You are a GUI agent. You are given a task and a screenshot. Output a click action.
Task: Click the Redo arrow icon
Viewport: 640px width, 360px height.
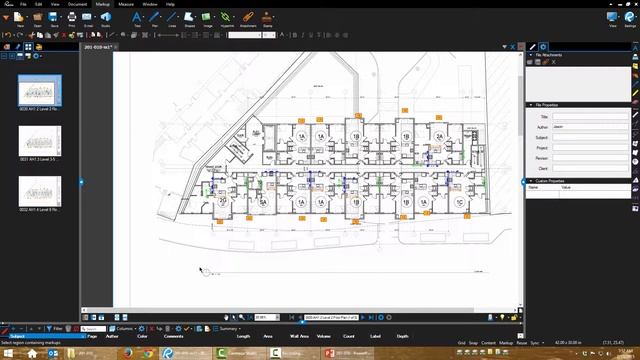point(20,35)
